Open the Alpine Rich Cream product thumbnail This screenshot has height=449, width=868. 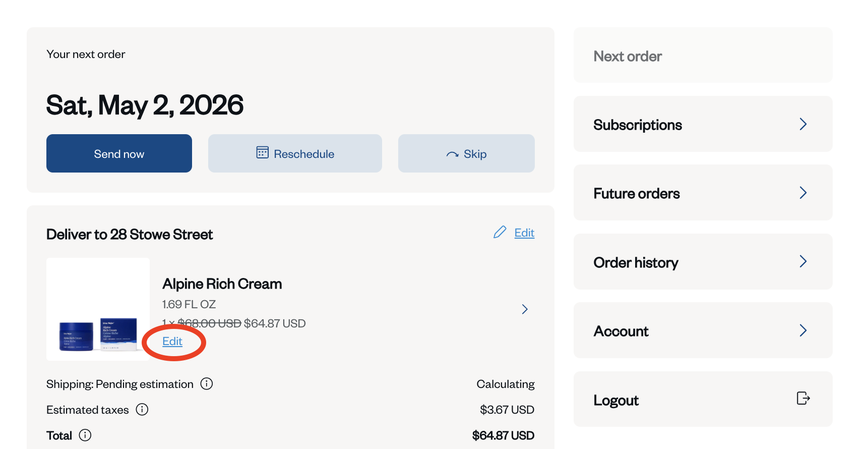[x=98, y=309]
